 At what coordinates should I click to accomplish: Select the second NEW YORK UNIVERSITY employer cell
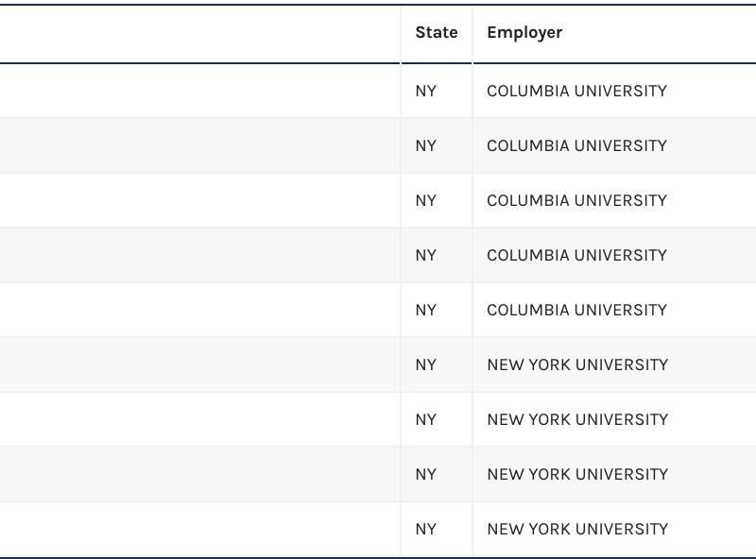(x=577, y=419)
